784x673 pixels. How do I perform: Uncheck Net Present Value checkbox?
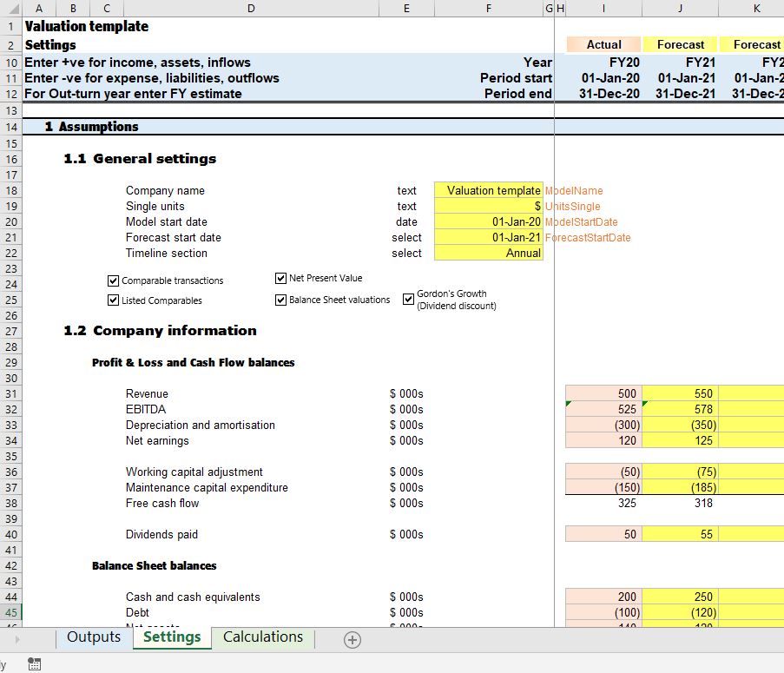280,278
